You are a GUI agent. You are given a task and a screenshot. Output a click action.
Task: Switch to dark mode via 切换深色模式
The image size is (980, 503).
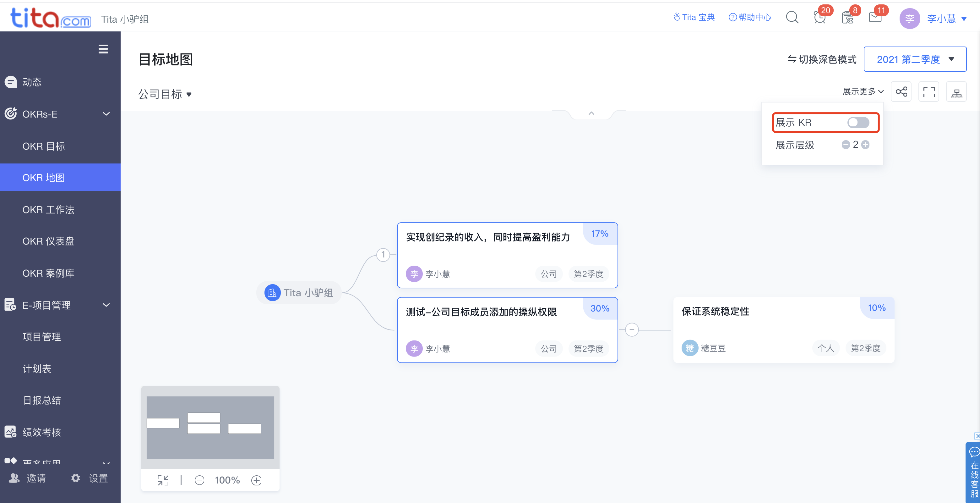822,59
